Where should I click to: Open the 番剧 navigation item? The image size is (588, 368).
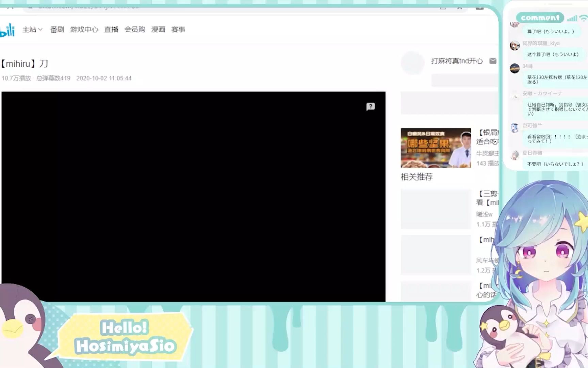57,30
